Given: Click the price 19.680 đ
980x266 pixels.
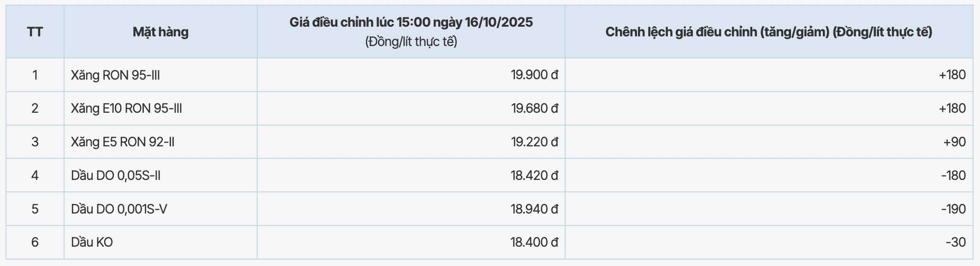Looking at the screenshot, I should pyautogui.click(x=534, y=109).
